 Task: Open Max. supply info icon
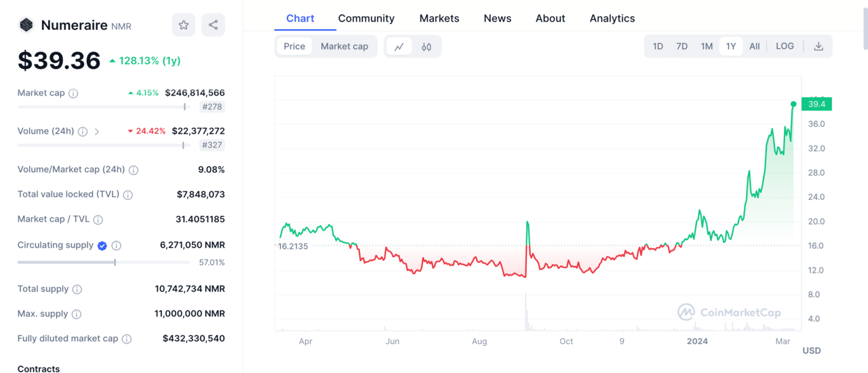pyautogui.click(x=77, y=314)
